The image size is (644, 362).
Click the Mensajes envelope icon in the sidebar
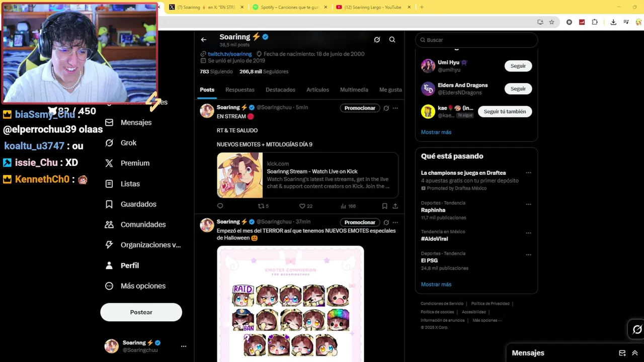109,122
